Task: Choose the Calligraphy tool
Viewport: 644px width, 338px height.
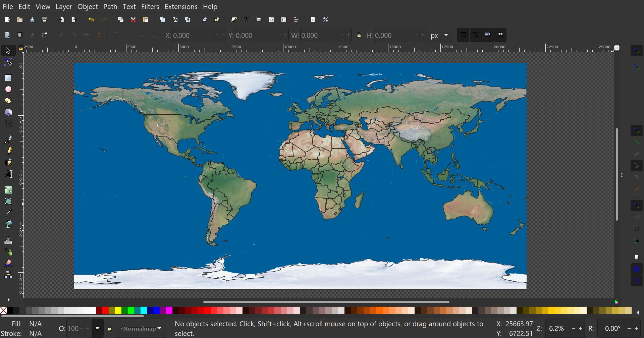Action: [x=8, y=162]
